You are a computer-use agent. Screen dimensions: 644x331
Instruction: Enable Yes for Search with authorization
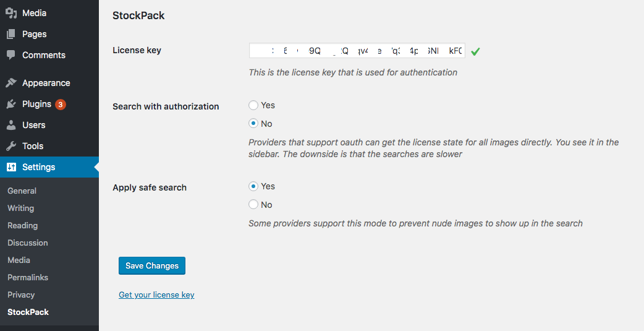253,105
